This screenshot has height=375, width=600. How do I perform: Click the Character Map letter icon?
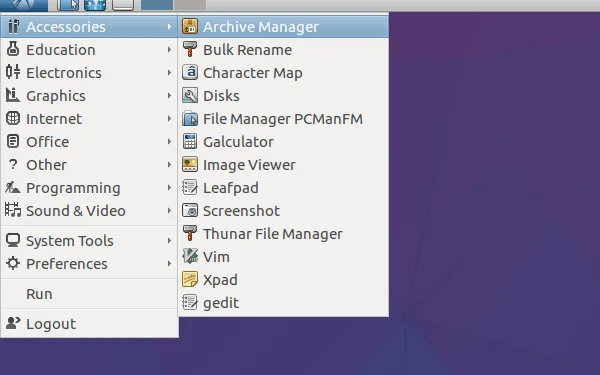pyautogui.click(x=190, y=72)
